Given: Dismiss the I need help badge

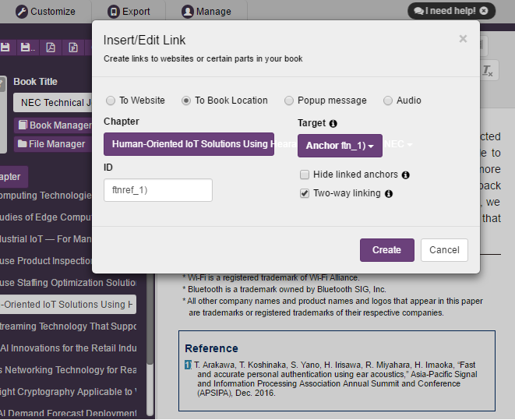Looking at the screenshot, I should pos(484,11).
